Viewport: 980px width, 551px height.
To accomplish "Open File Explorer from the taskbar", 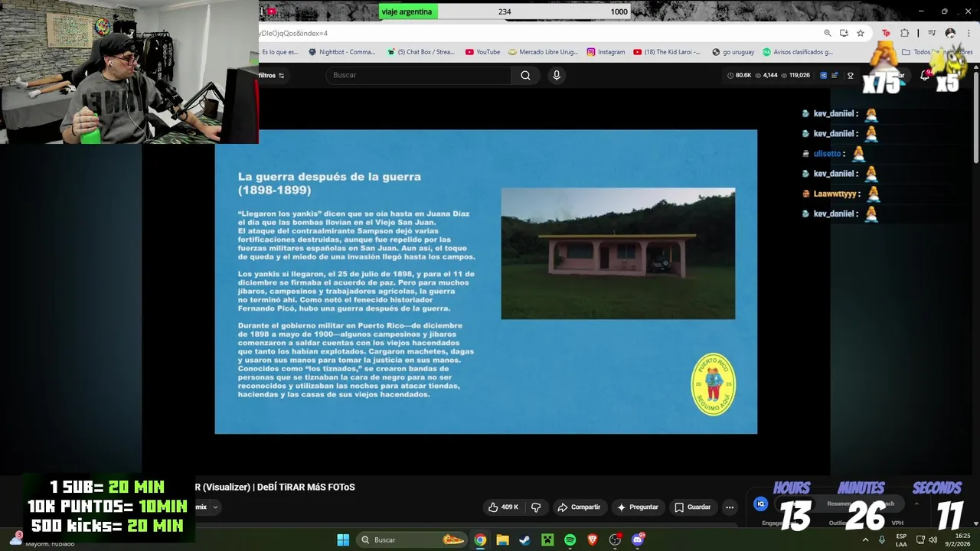I will [502, 540].
